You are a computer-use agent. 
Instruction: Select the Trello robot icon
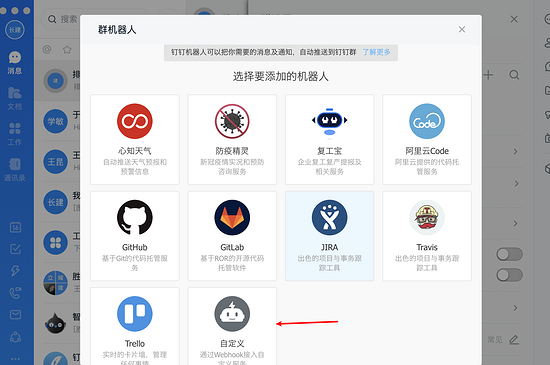pos(135,314)
